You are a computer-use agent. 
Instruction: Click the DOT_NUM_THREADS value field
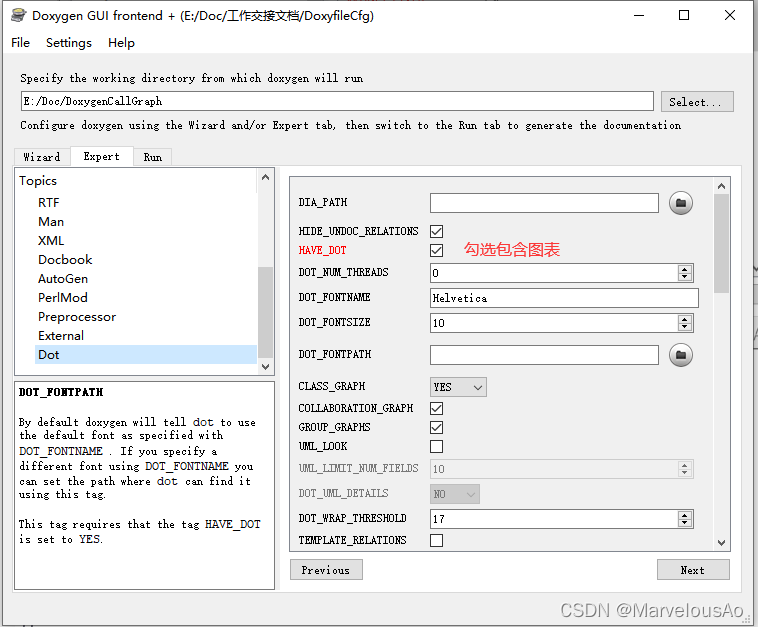(x=554, y=273)
